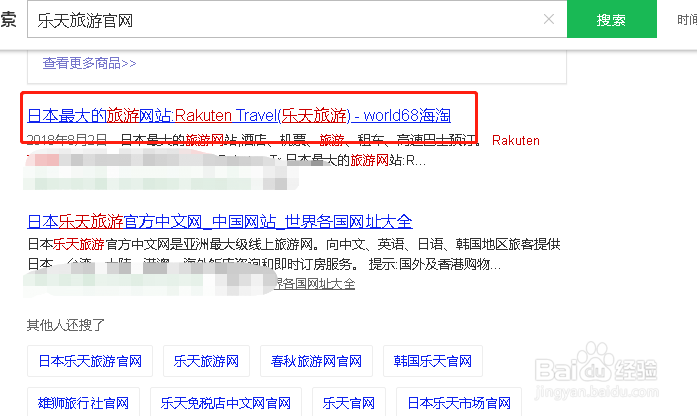This screenshot has height=416, width=697.
Task: Select related search 乐天旅游网
Action: pyautogui.click(x=206, y=361)
